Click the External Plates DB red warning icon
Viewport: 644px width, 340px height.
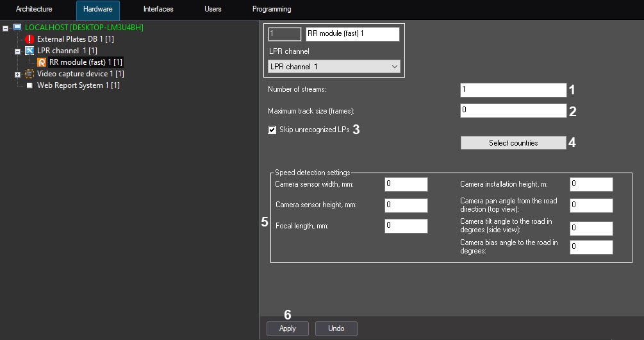pyautogui.click(x=29, y=39)
